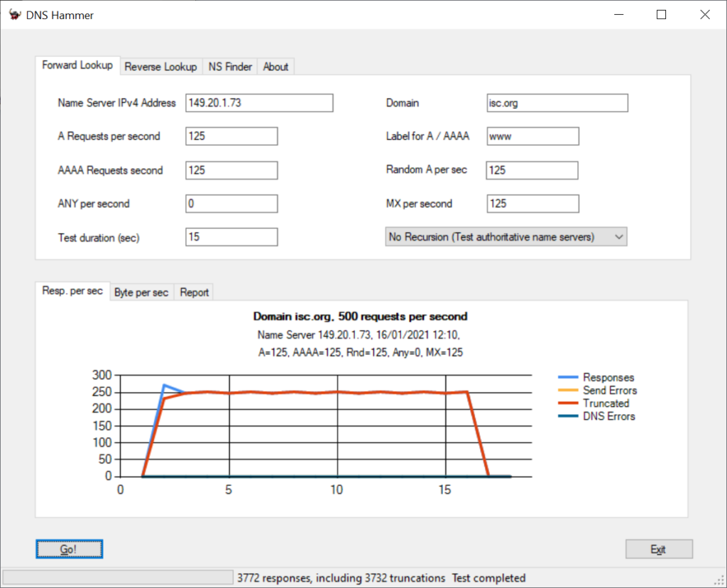Open the NS Finder tab
727x588 pixels.
[x=229, y=66]
